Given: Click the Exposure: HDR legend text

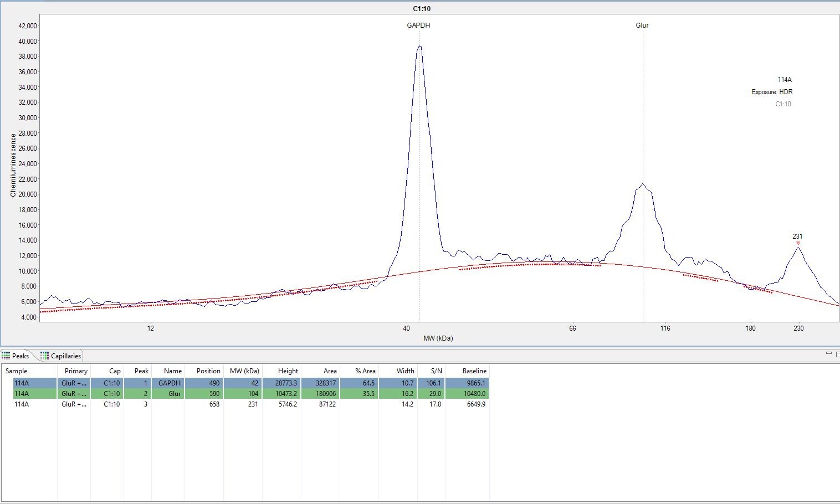Looking at the screenshot, I should 772,92.
